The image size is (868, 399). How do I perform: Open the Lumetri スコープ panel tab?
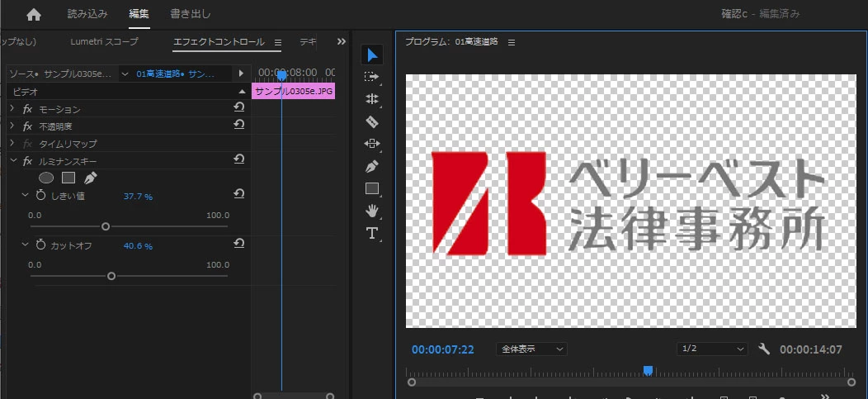pos(104,41)
